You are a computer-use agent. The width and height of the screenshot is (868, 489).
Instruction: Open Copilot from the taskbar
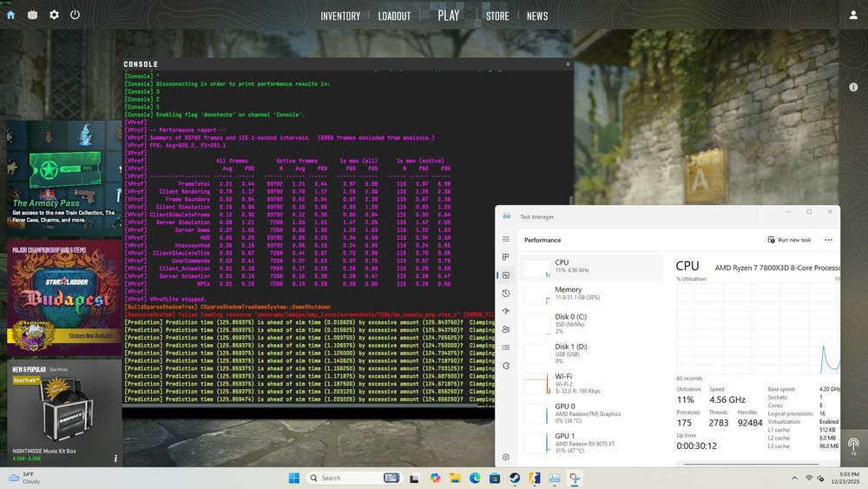(x=435, y=478)
